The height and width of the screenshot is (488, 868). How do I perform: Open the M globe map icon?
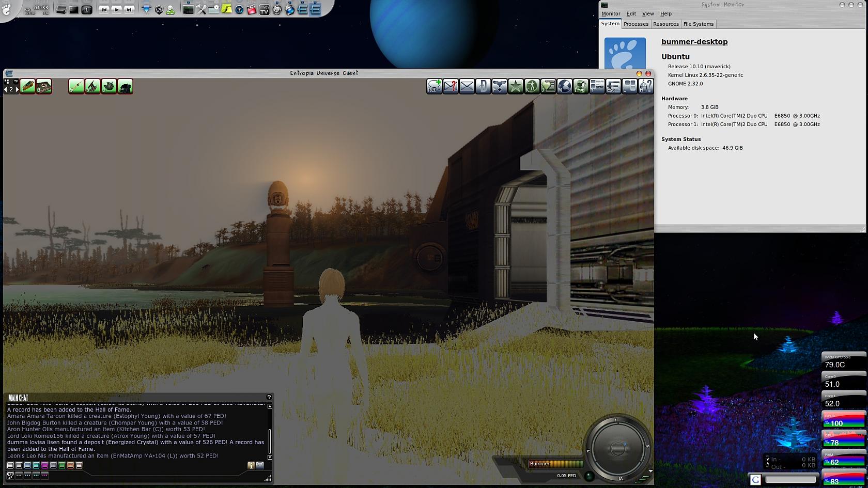(x=564, y=86)
